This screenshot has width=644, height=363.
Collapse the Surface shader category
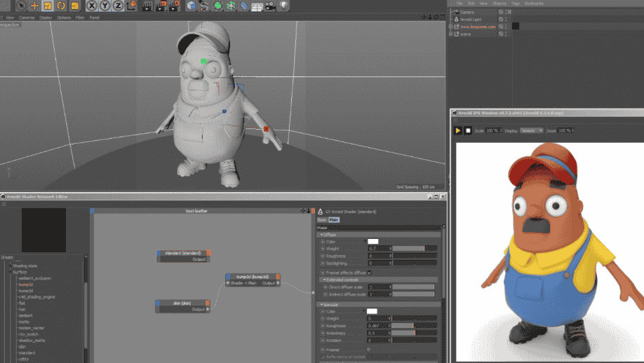point(11,272)
